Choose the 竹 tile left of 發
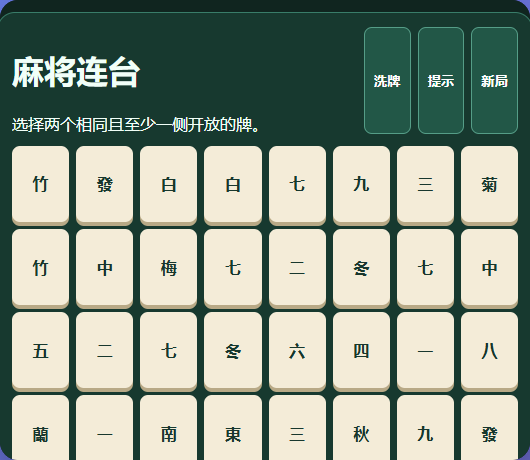This screenshot has height=460, width=530. [x=41, y=185]
